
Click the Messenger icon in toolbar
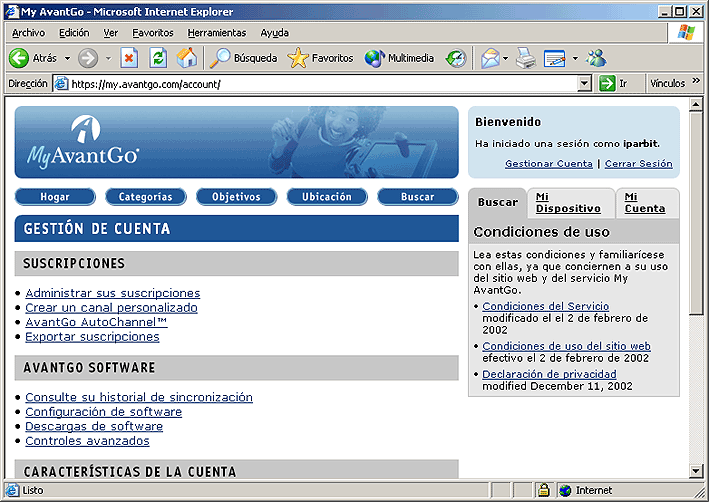pyautogui.click(x=596, y=58)
